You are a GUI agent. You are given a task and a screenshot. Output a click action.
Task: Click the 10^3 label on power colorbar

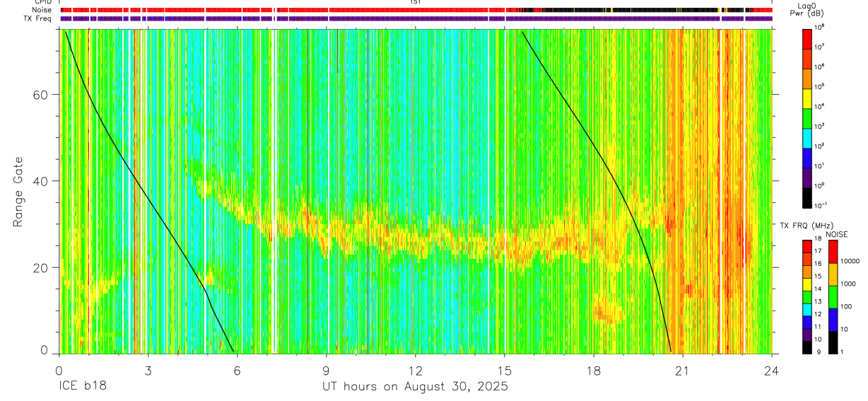(x=819, y=126)
